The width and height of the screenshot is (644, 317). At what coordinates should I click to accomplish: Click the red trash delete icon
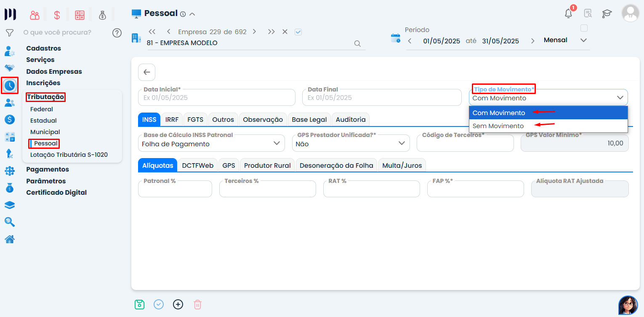coord(197,304)
